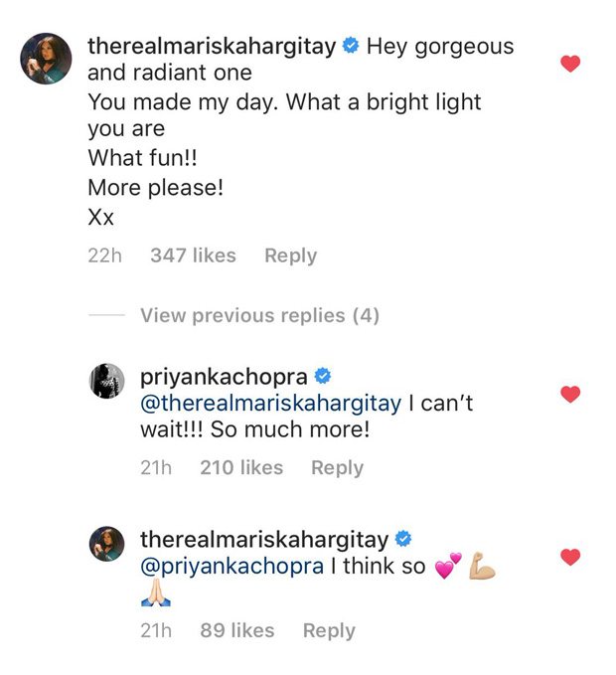Unlike the top "Hey gorgeous" comment heart
616x675 pixels.
(570, 65)
